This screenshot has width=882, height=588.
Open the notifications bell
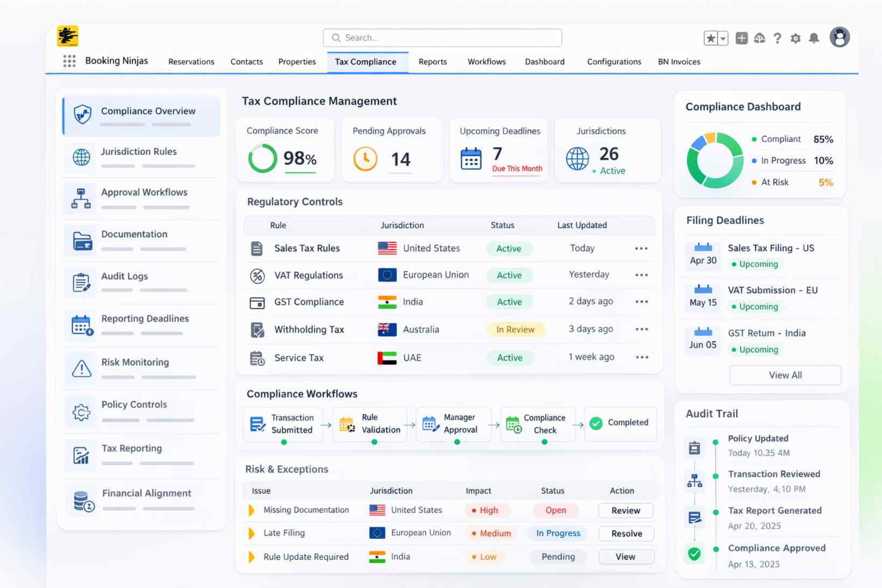(x=814, y=38)
